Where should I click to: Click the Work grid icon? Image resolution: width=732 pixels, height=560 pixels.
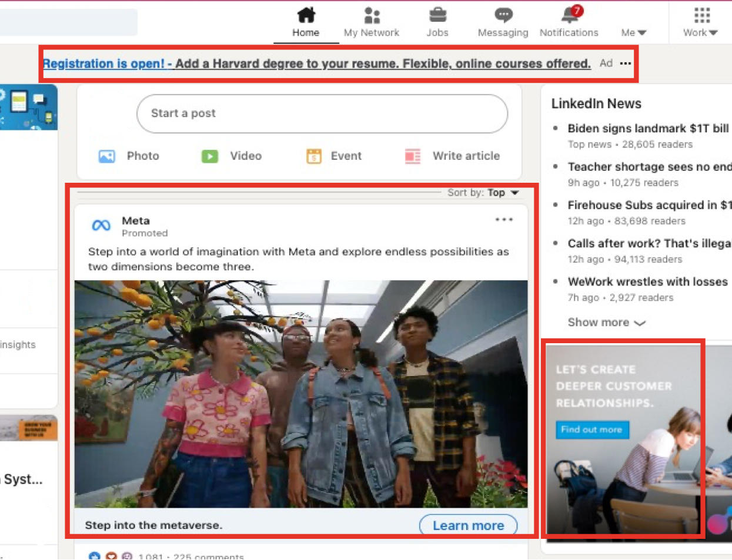click(x=702, y=15)
